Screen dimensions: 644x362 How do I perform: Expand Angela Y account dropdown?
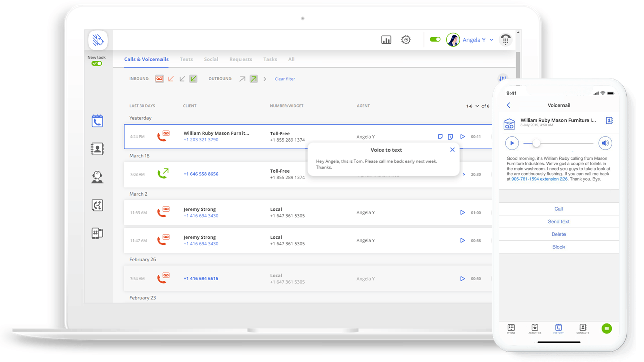pos(491,40)
